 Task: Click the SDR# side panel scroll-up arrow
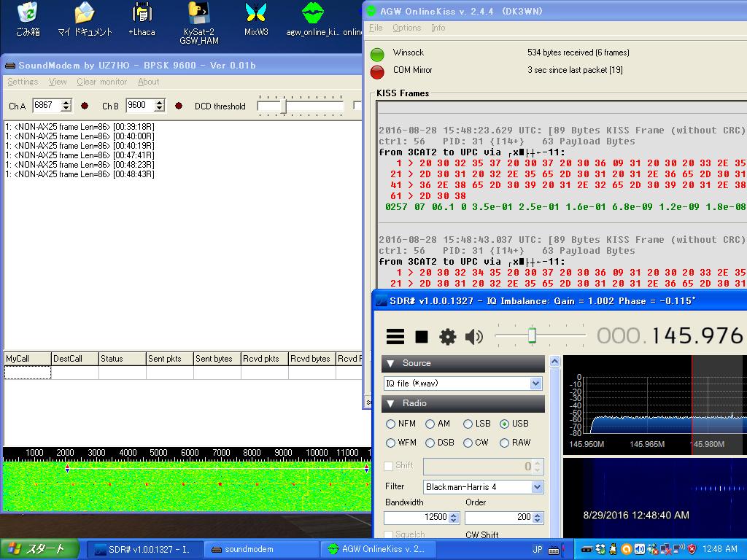[554, 362]
